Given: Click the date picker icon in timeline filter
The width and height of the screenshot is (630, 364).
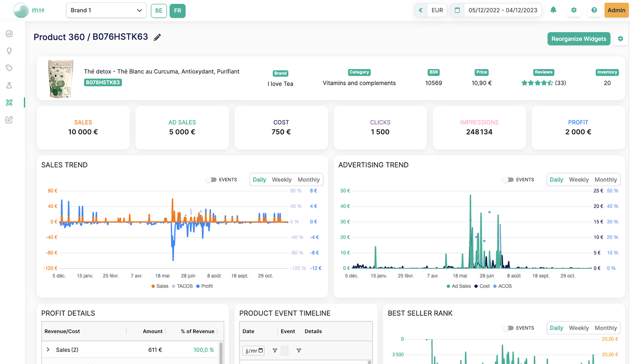Looking at the screenshot, I should [x=261, y=350].
